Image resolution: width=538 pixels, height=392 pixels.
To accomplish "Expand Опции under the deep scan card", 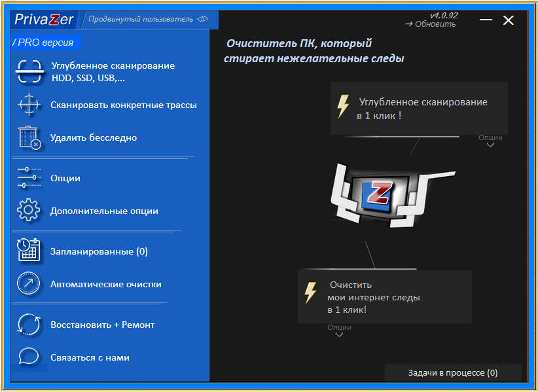I will (491, 141).
